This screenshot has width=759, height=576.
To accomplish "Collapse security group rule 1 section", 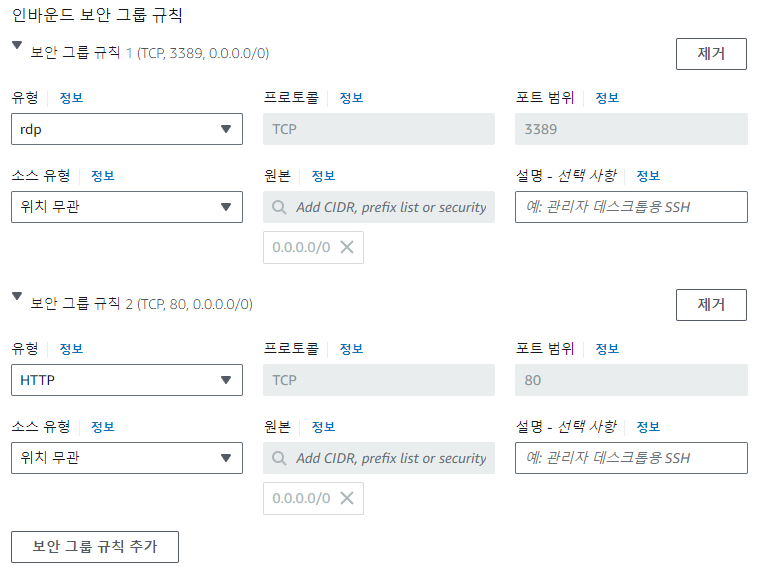I will pos(17,45).
